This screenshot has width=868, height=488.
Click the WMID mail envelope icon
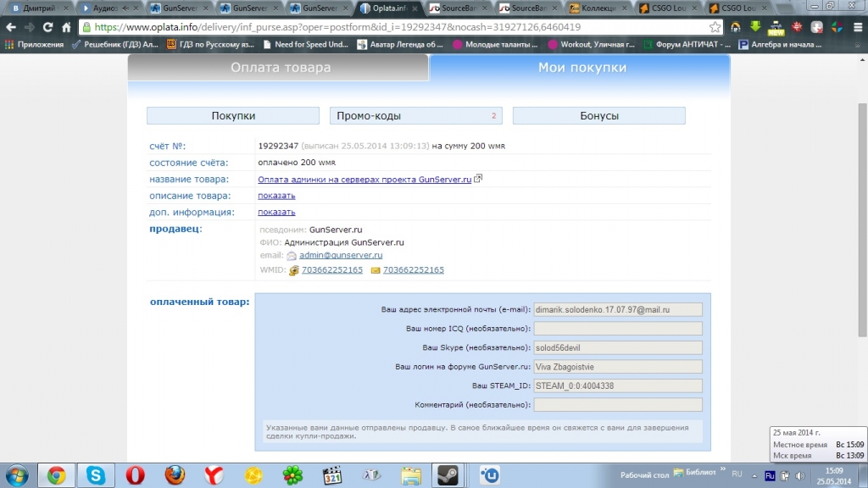coord(376,270)
